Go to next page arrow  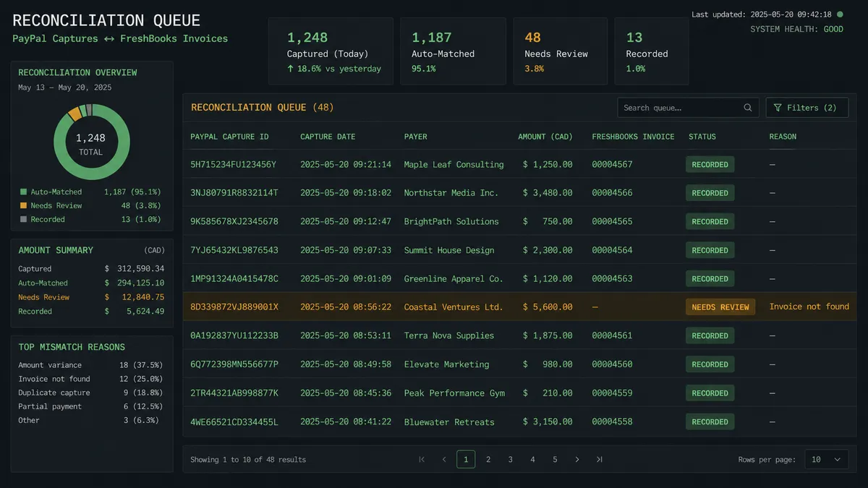click(x=577, y=459)
